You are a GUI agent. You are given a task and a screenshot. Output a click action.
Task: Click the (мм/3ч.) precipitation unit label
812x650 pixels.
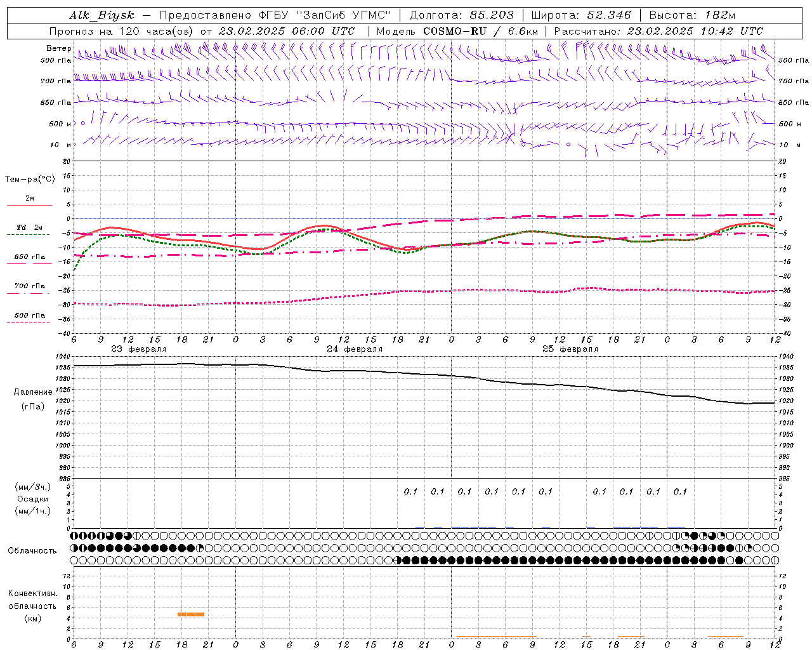(34, 487)
